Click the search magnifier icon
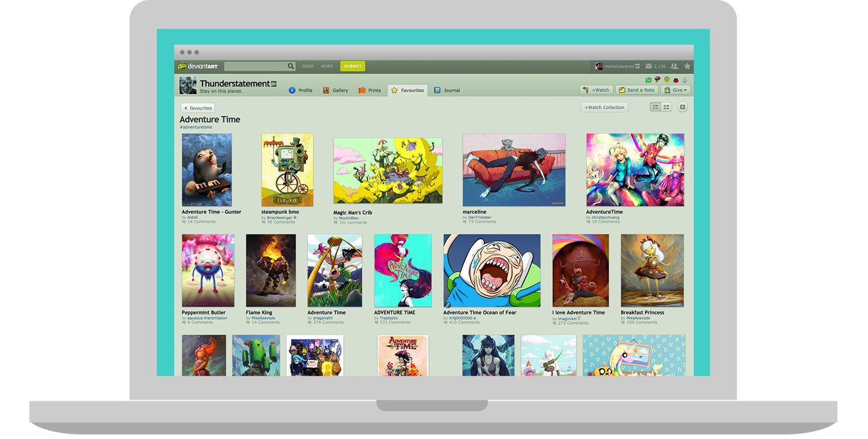Image resolution: width=868 pixels, height=439 pixels. tap(291, 66)
